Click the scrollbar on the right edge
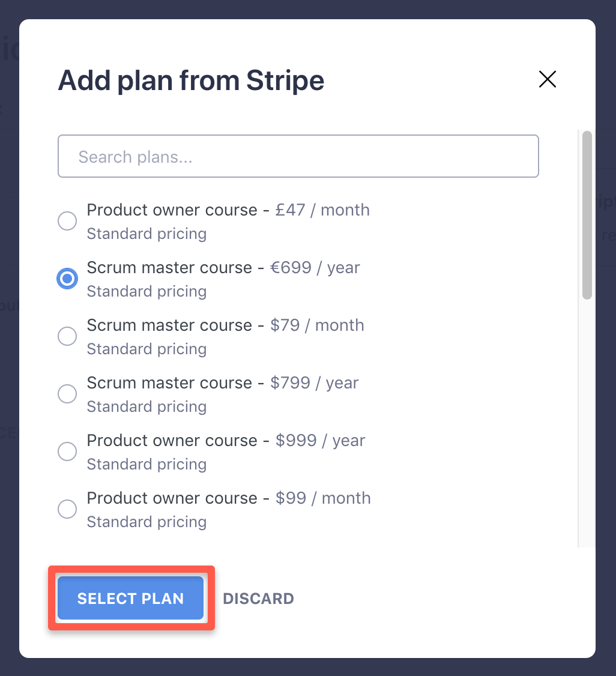The width and height of the screenshot is (616, 676). [x=585, y=210]
